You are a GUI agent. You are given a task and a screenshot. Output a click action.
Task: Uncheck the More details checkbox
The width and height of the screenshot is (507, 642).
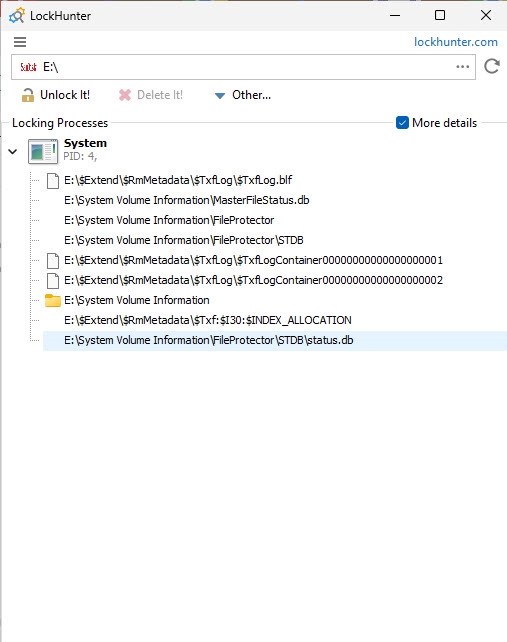(x=402, y=123)
